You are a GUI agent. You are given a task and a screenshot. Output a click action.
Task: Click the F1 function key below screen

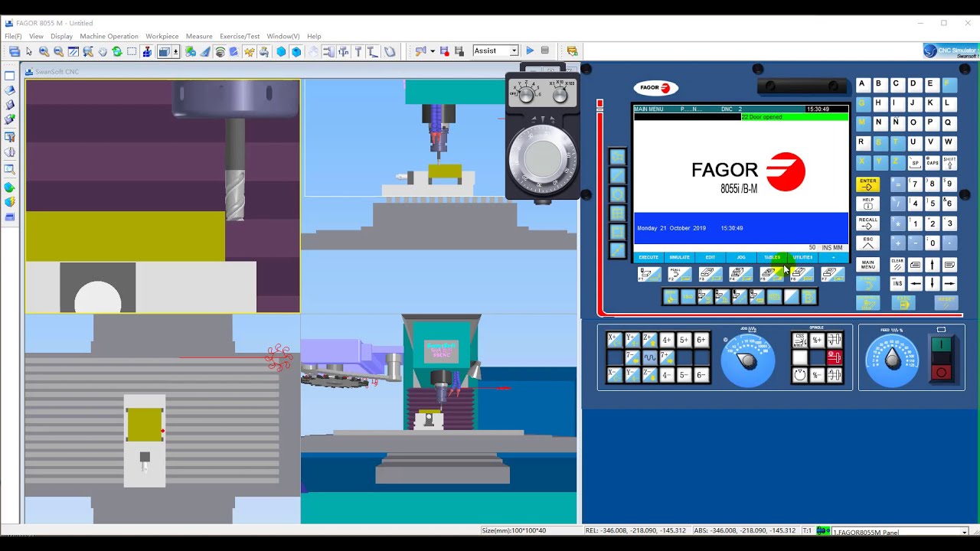coord(649,274)
